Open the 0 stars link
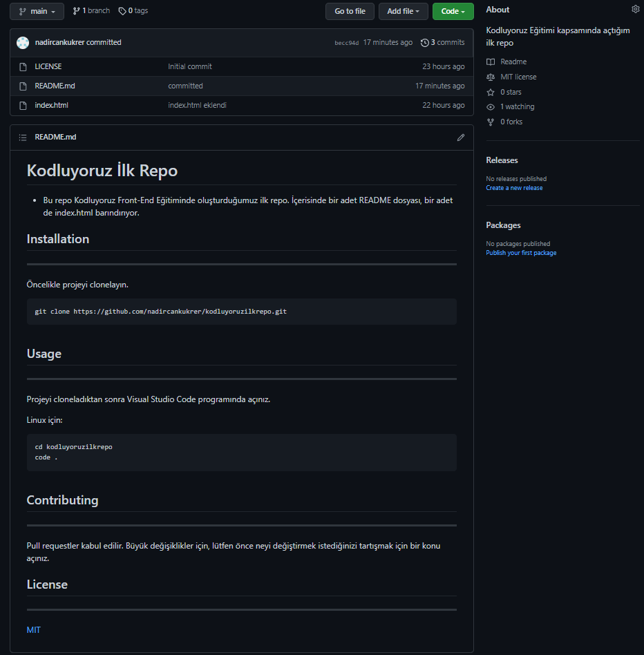The height and width of the screenshot is (655, 644). click(x=511, y=92)
